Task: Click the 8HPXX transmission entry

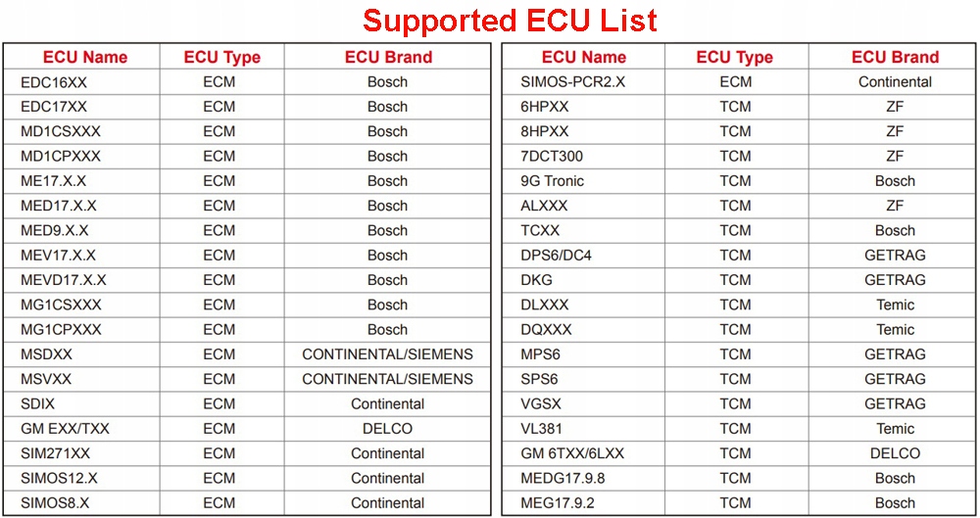Action: click(x=544, y=131)
